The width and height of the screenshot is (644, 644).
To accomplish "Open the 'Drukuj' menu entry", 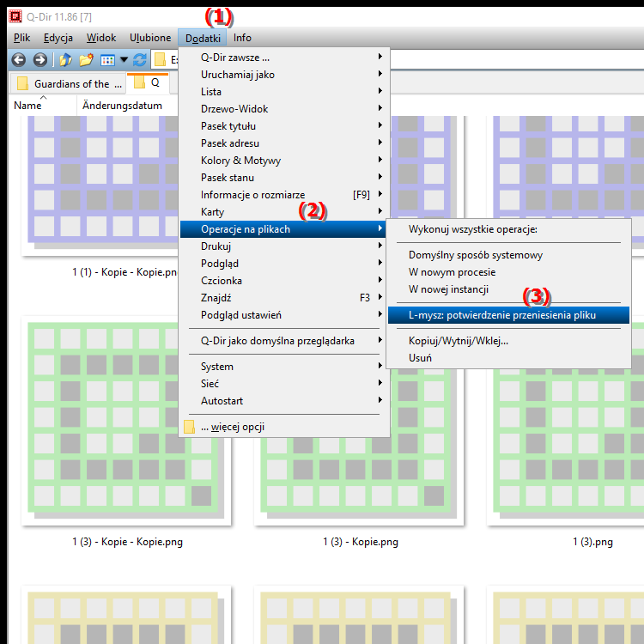I will (x=284, y=246).
